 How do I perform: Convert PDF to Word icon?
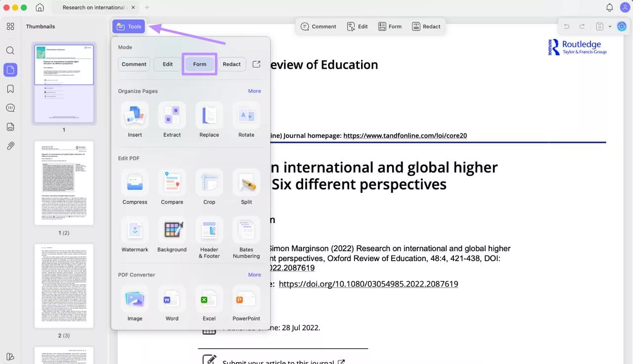pos(172,299)
